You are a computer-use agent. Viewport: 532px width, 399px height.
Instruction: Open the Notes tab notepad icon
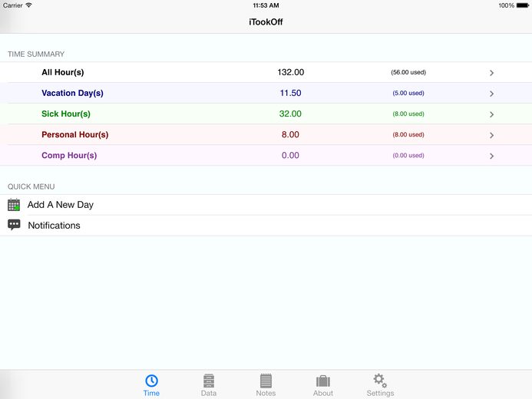[x=266, y=381]
